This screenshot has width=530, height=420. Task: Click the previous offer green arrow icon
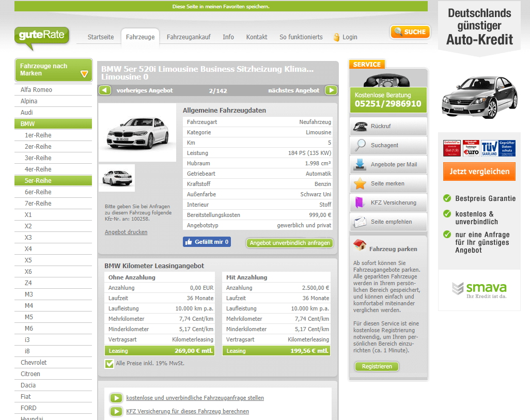point(105,90)
